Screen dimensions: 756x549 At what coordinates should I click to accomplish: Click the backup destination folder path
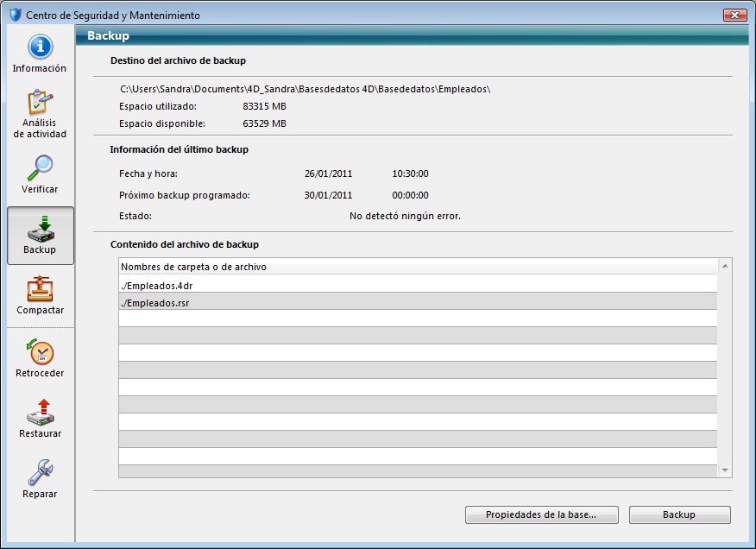305,89
